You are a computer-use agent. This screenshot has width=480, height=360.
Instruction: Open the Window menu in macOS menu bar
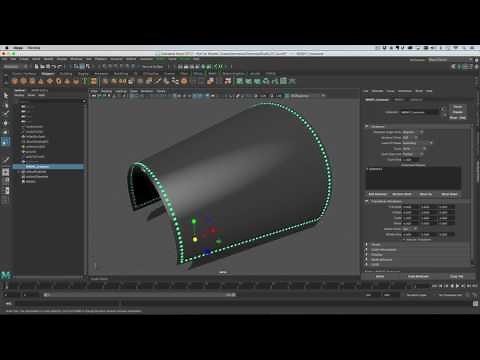click(34, 48)
